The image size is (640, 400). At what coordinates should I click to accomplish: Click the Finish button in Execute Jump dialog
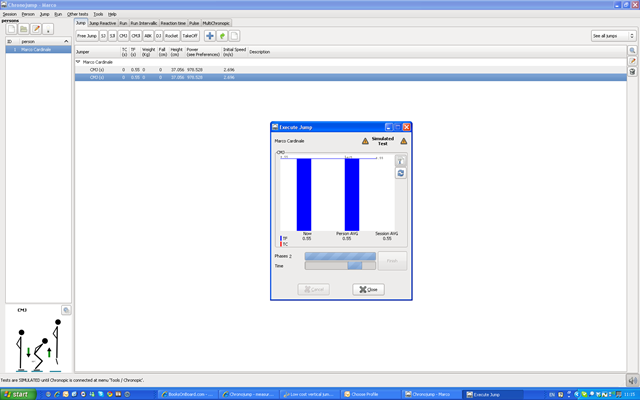392,261
